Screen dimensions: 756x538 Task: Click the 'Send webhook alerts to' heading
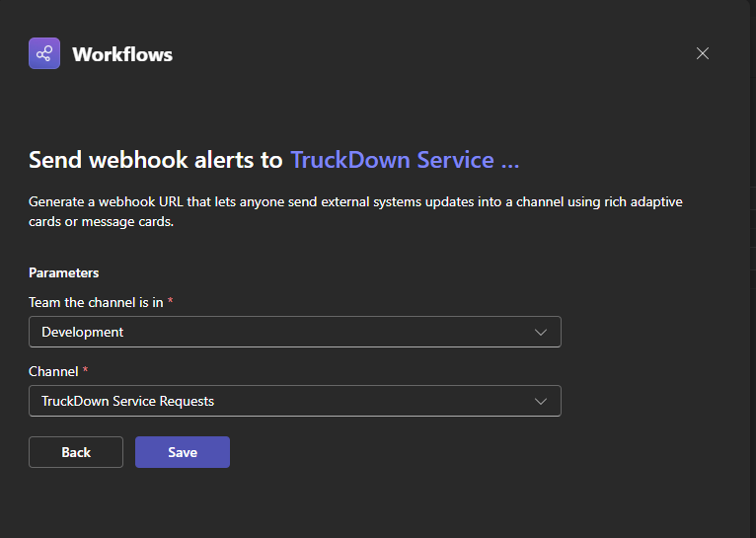pos(156,160)
